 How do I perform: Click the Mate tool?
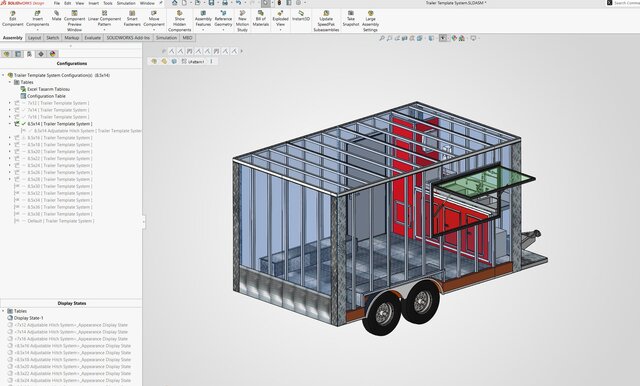click(x=56, y=16)
